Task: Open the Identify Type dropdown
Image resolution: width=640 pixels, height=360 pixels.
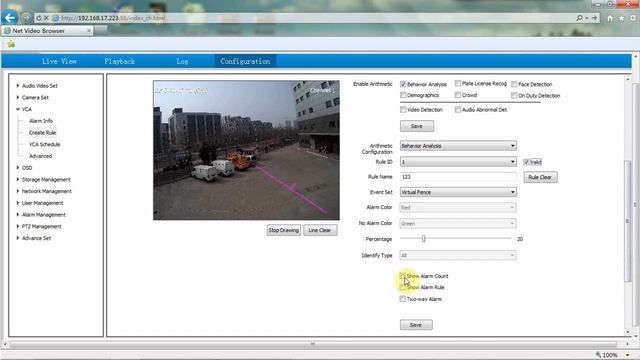Action: 458,256
